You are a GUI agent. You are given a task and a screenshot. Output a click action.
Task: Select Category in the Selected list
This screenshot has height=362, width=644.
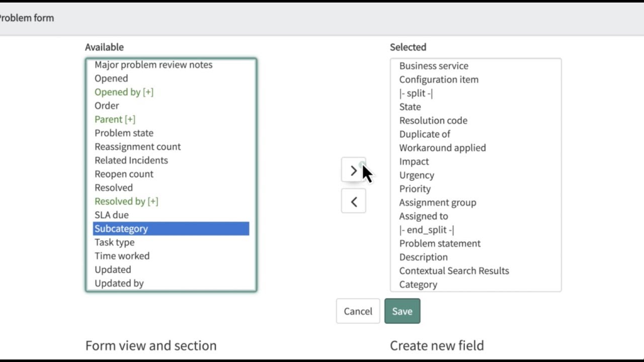coord(418,284)
